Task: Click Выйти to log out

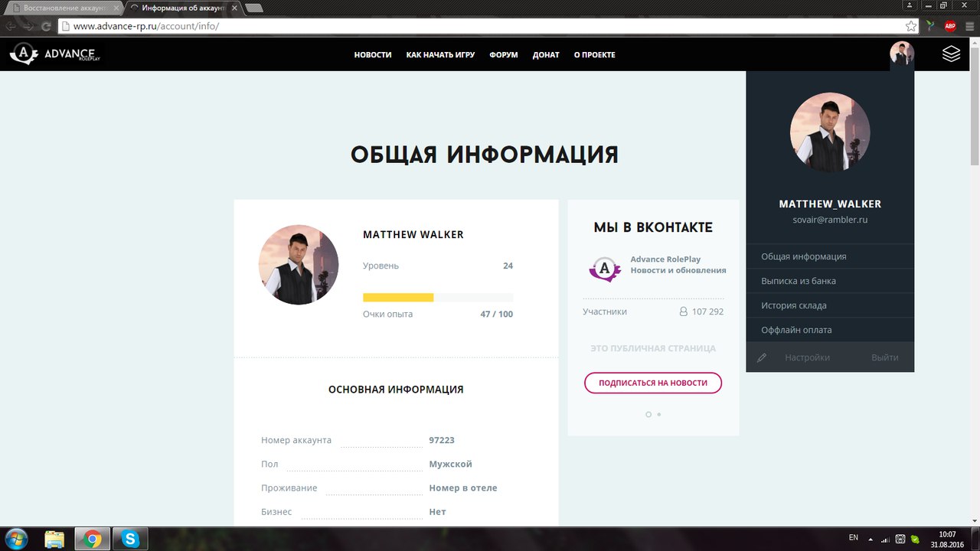Action: tap(885, 357)
